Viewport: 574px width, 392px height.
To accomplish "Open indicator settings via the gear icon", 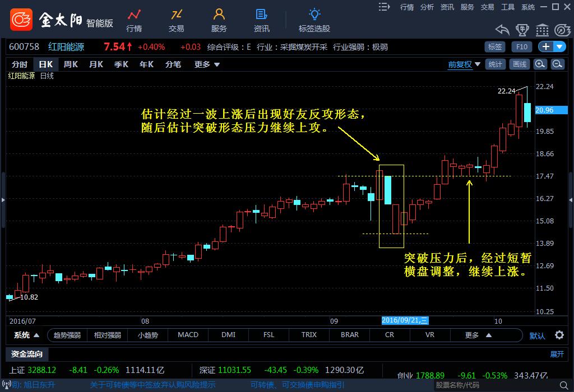I will pos(559,335).
